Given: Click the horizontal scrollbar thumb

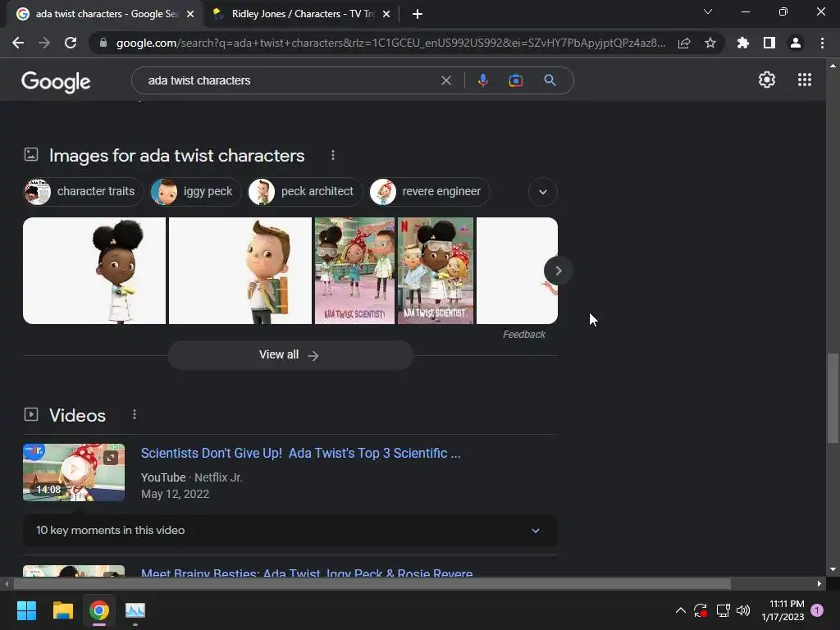Looking at the screenshot, I should tap(372, 583).
